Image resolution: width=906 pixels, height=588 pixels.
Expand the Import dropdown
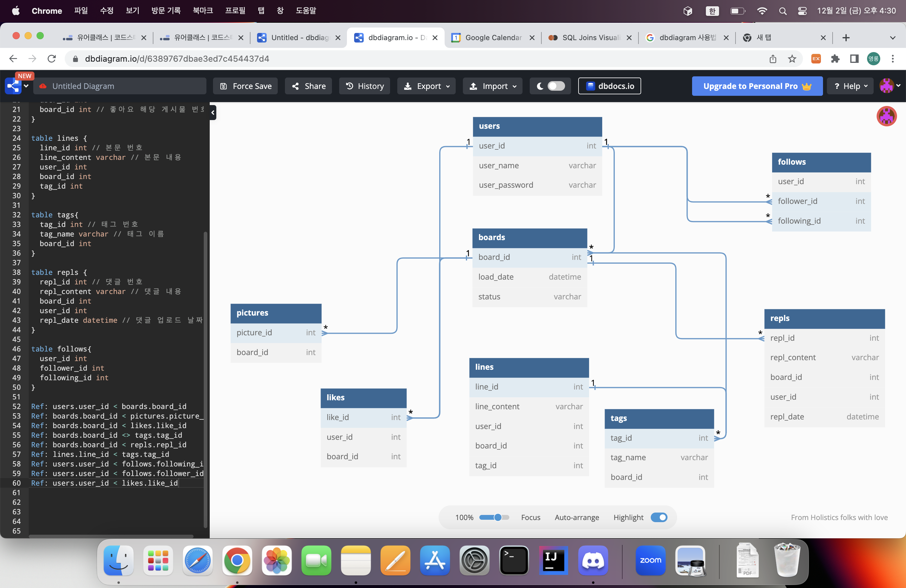tap(493, 86)
